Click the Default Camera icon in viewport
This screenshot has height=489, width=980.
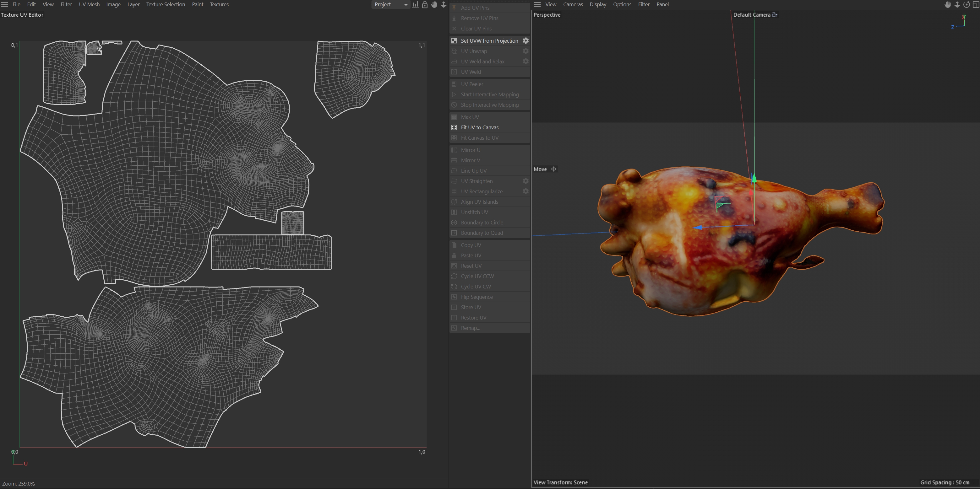[774, 15]
